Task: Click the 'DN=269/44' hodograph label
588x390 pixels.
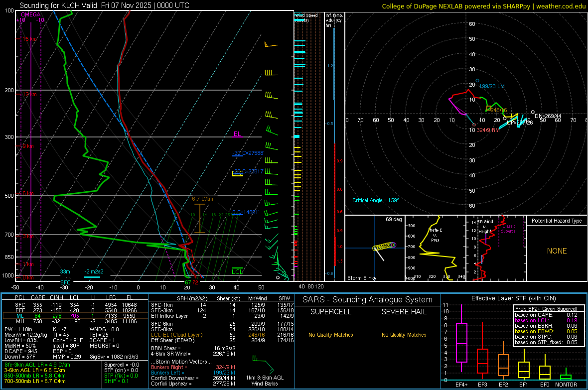Action: pyautogui.click(x=548, y=116)
